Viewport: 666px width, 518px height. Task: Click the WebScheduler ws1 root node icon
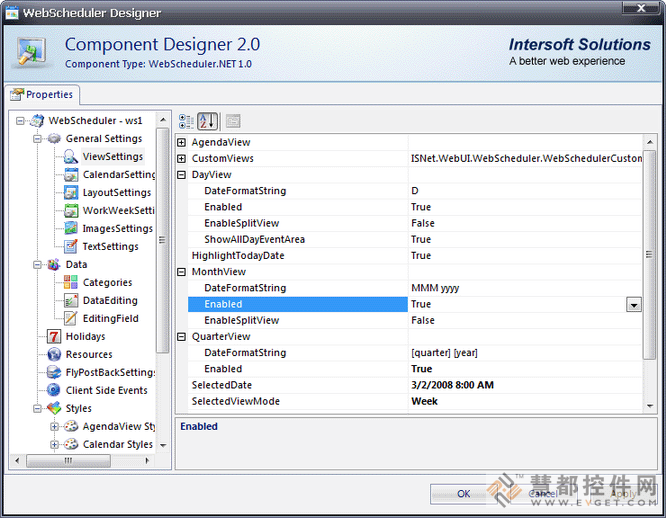pyautogui.click(x=37, y=121)
